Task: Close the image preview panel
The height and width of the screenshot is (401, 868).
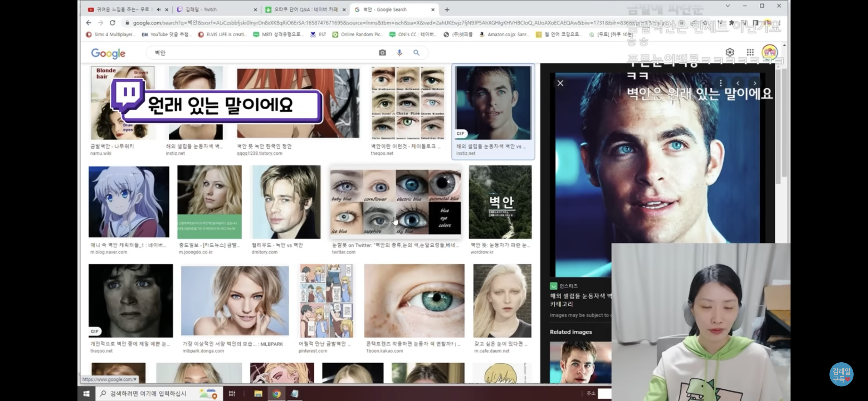Action: (560, 83)
